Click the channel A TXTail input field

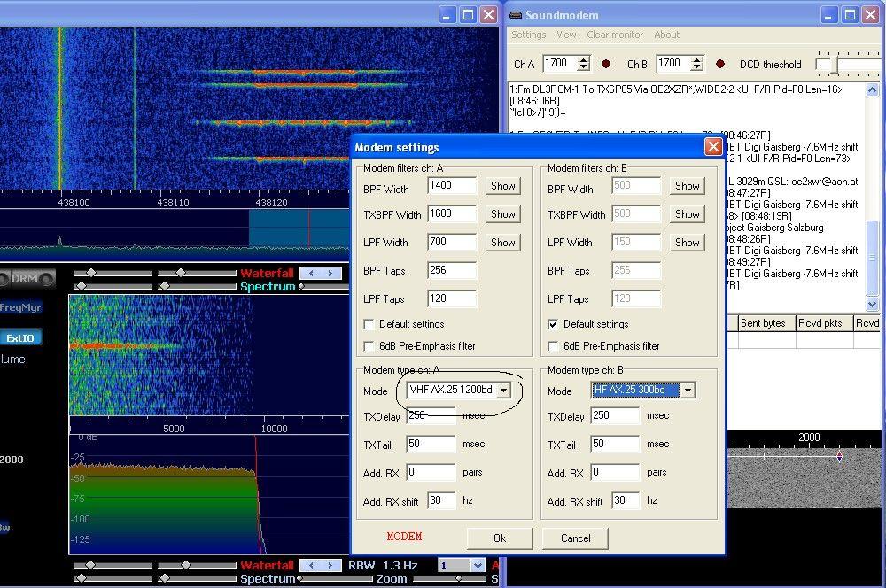(x=430, y=445)
